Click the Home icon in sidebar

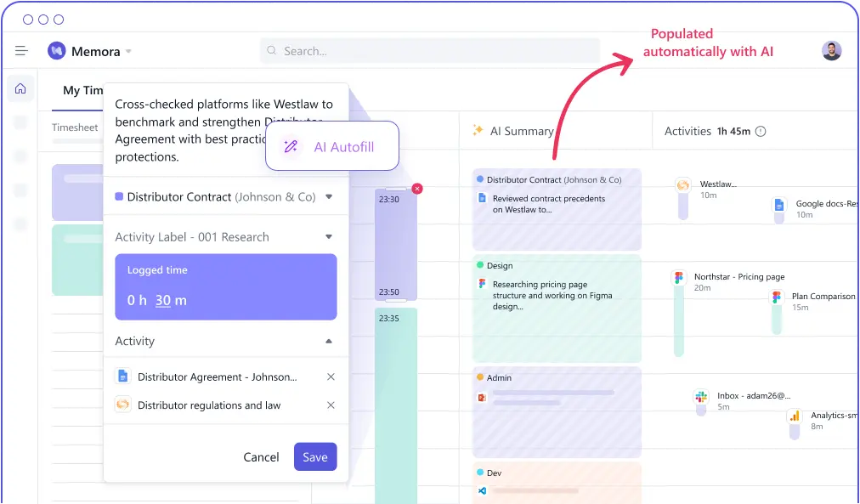[20, 88]
